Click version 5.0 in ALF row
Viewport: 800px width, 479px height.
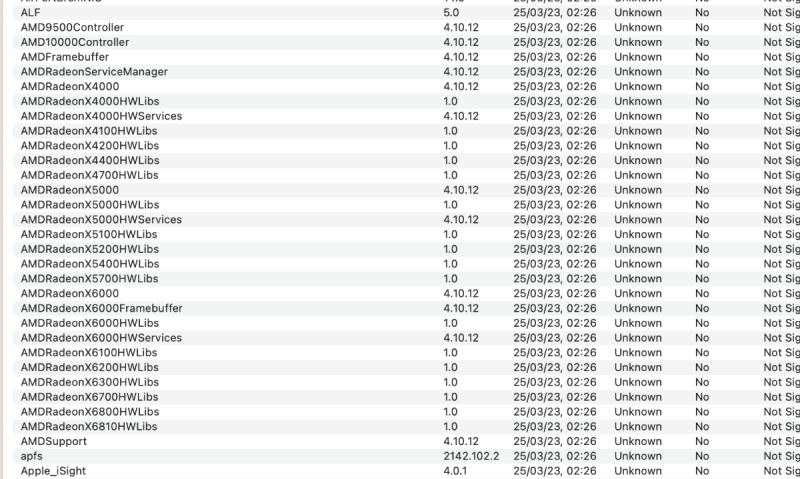click(x=451, y=12)
